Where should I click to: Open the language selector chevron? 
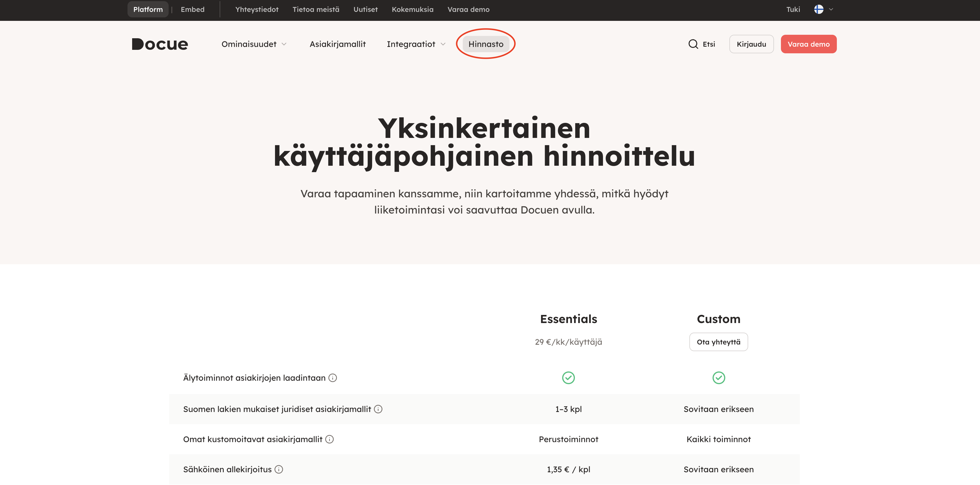point(831,10)
